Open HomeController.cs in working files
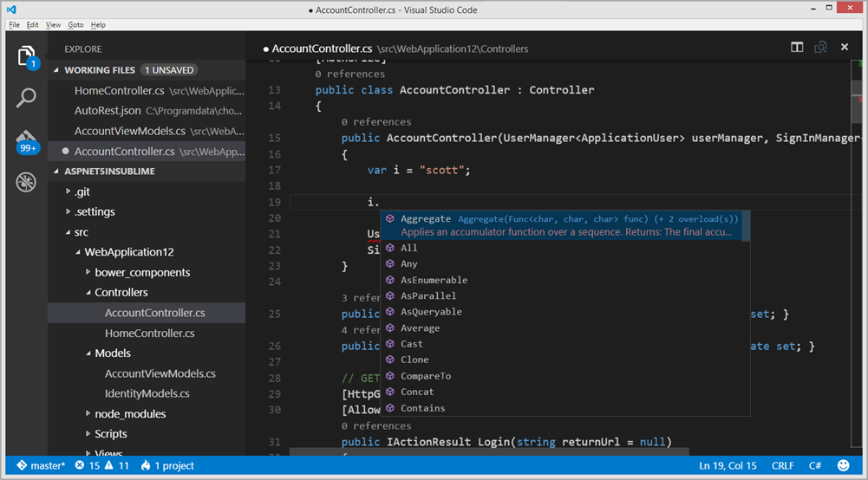This screenshot has width=868, height=480. point(147,91)
